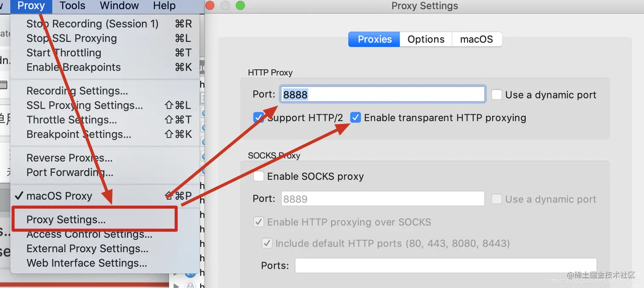644x288 pixels.
Task: Click the green zoom window button
Action: pos(240,6)
